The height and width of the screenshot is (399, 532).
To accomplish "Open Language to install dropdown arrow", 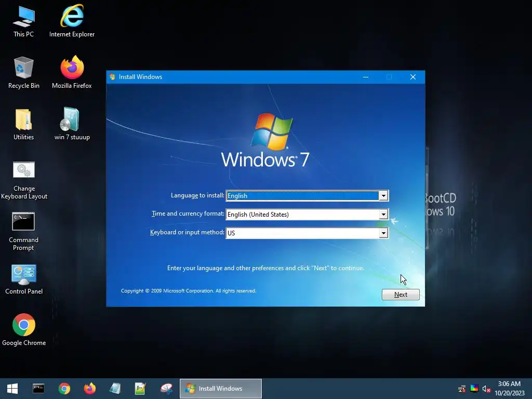I will pyautogui.click(x=383, y=196).
